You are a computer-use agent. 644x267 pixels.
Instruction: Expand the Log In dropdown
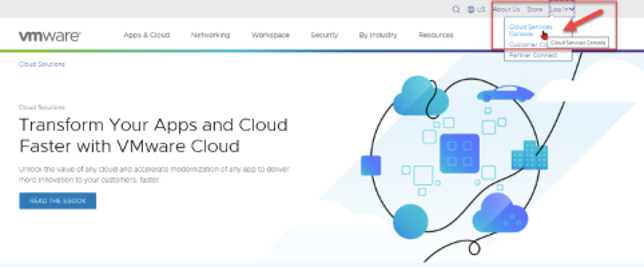click(x=562, y=9)
